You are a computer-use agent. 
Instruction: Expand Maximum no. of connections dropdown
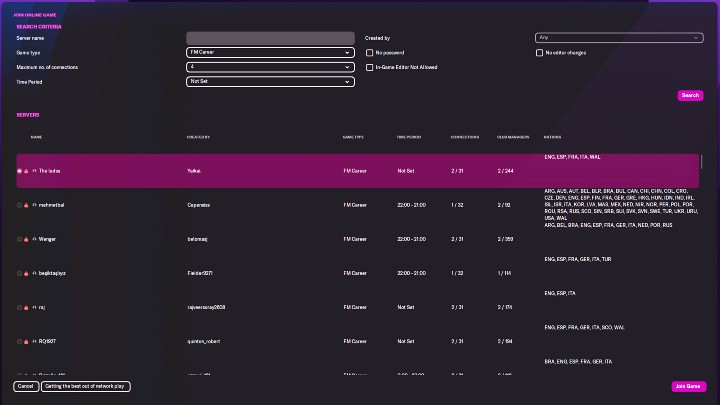(270, 67)
